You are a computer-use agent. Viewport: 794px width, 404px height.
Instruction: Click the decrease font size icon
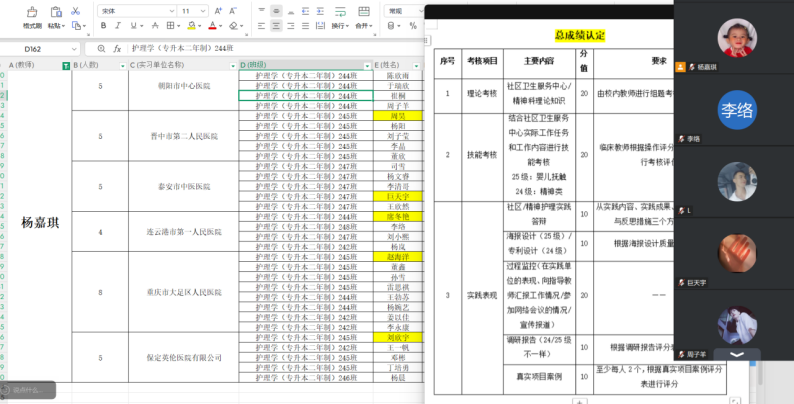234,11
